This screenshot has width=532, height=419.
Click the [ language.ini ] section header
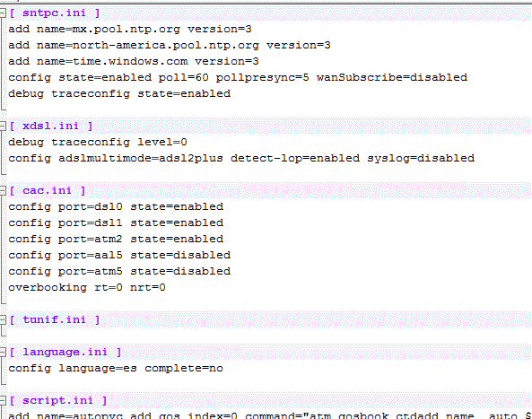pyautogui.click(x=65, y=353)
